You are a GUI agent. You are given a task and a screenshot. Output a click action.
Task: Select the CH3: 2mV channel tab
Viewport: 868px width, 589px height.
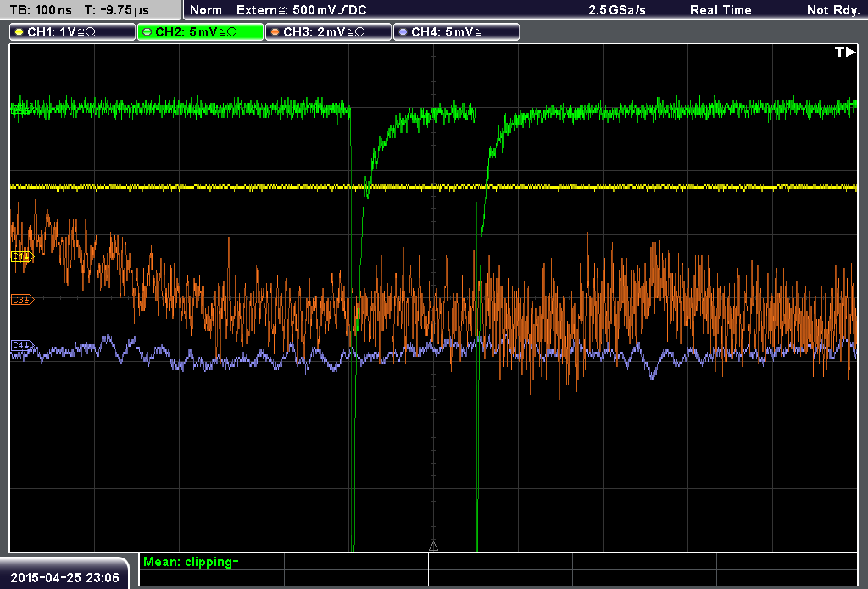(x=328, y=32)
